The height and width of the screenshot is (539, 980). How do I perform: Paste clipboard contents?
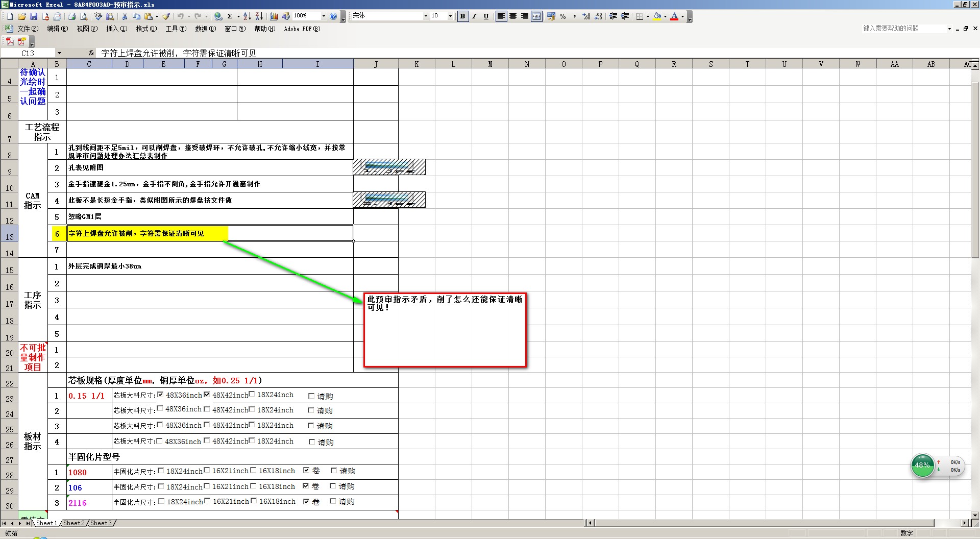tap(149, 16)
